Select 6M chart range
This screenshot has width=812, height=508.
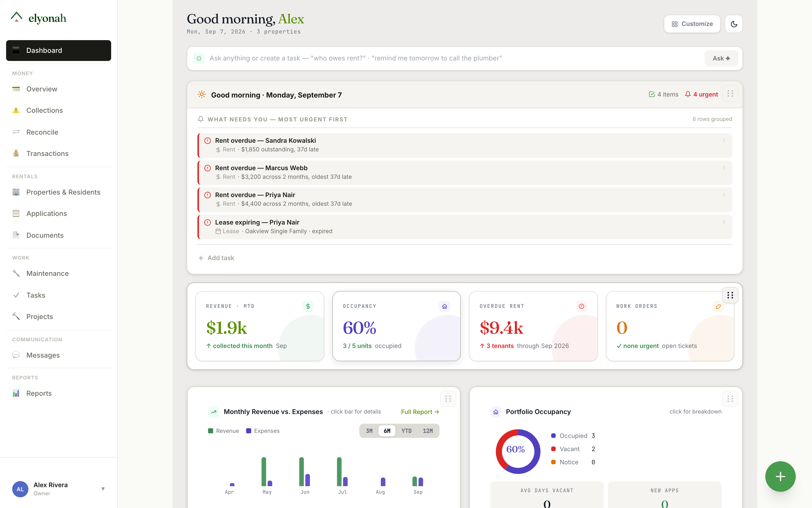(x=387, y=431)
